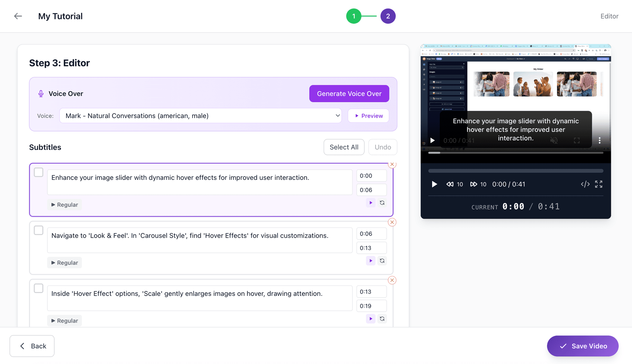The height and width of the screenshot is (364, 632).
Task: Select the third subtitle checkbox
Action: pyautogui.click(x=39, y=288)
